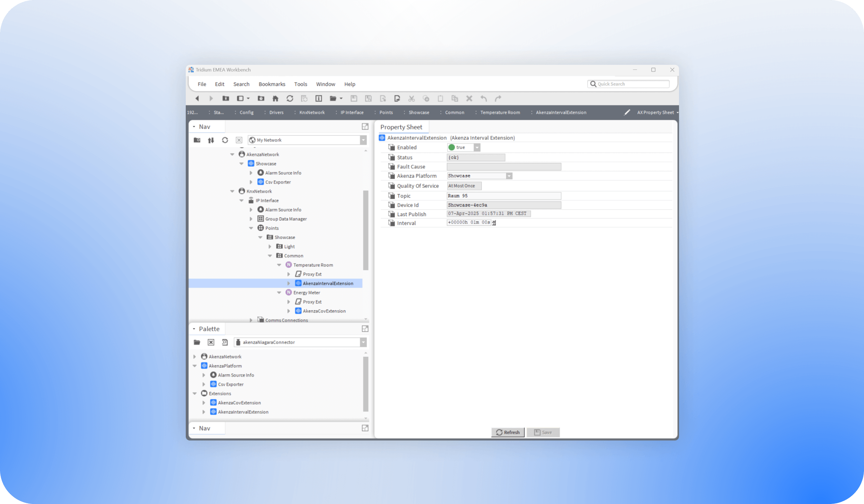The height and width of the screenshot is (504, 864).
Task: Click the Paste clipboard icon
Action: pos(440,98)
